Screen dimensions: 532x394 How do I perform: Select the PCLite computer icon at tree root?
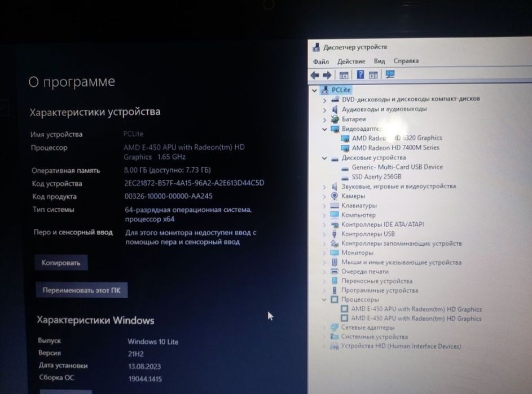pos(325,90)
